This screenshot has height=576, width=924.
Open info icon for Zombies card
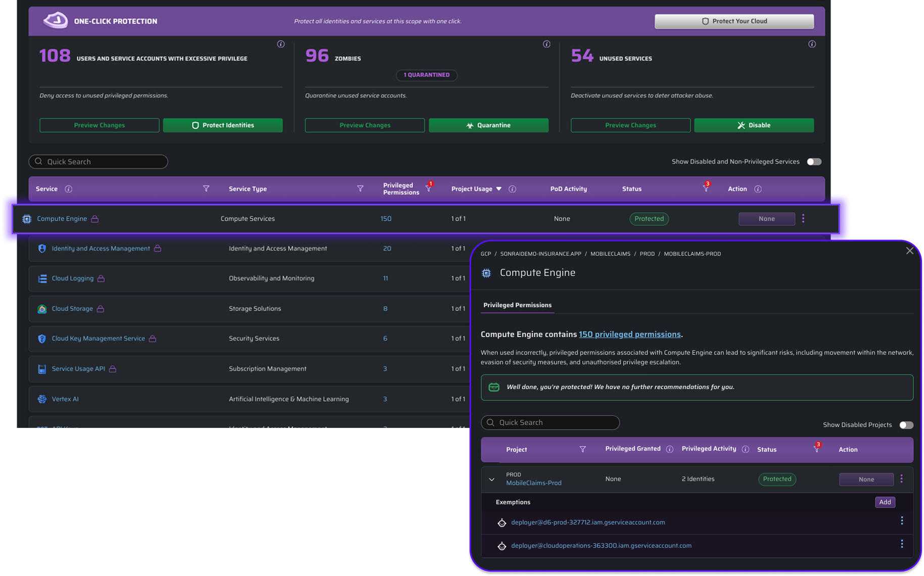546,44
